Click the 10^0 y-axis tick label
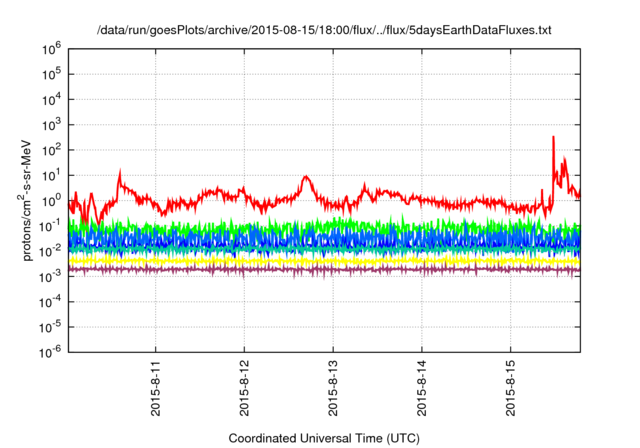The height and width of the screenshot is (448, 640). pyautogui.click(x=51, y=201)
